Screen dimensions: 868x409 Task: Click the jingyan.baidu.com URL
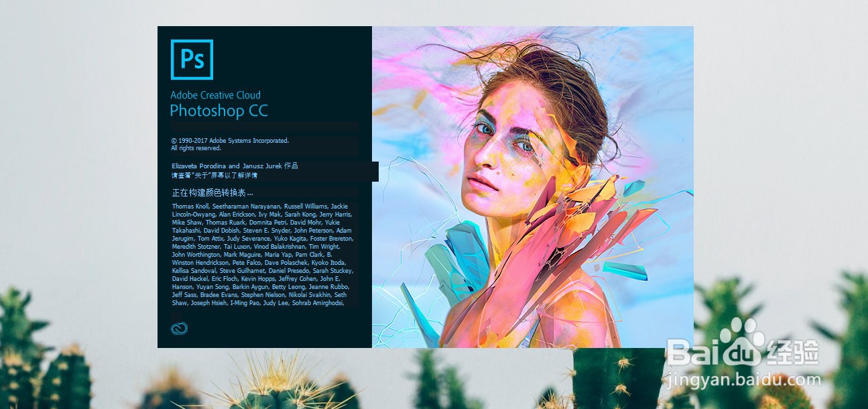[744, 379]
